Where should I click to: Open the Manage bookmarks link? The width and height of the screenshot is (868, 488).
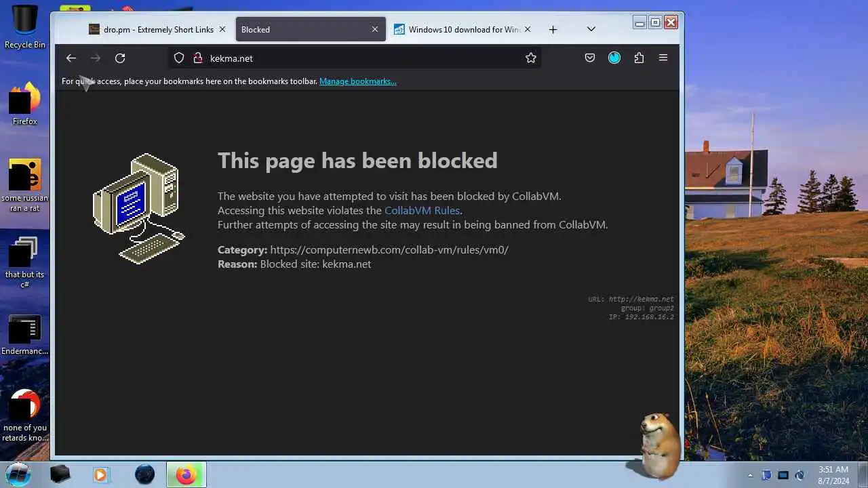point(358,81)
